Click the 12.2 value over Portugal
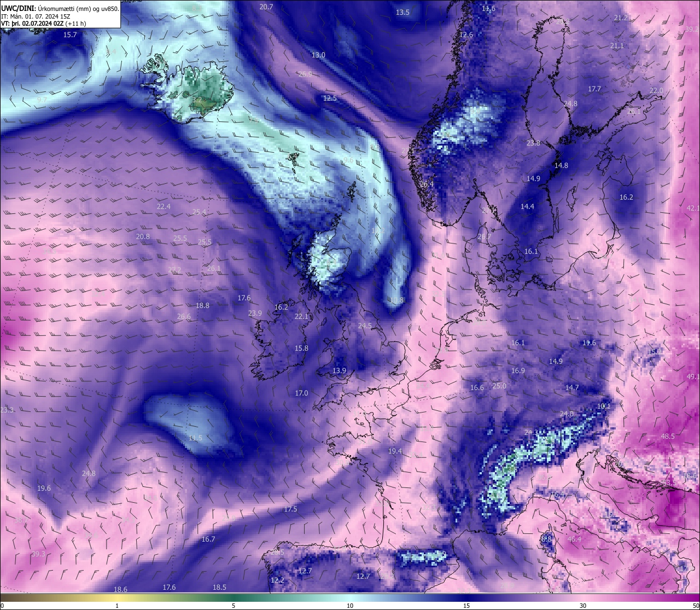Screen dimensions: 700x610 (277, 580)
